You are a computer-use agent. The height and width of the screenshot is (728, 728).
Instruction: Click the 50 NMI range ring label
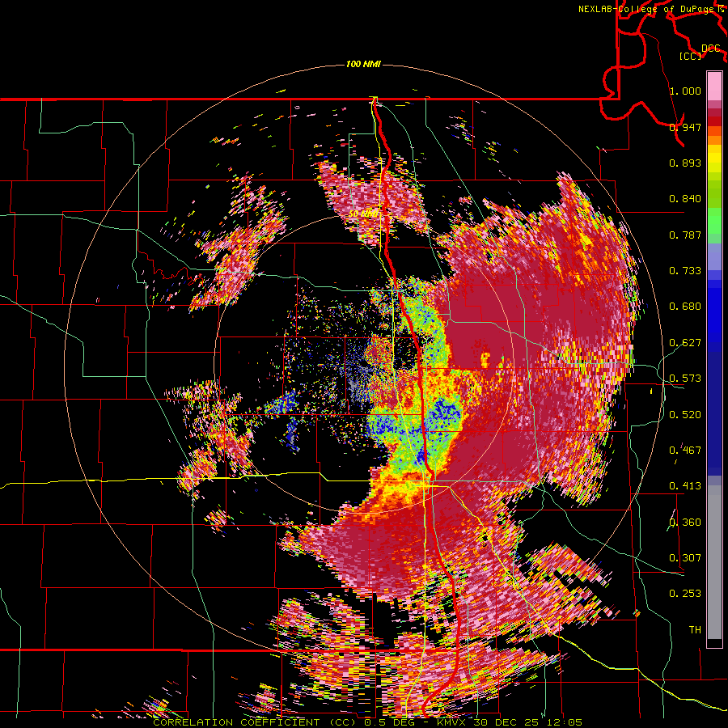click(363, 214)
